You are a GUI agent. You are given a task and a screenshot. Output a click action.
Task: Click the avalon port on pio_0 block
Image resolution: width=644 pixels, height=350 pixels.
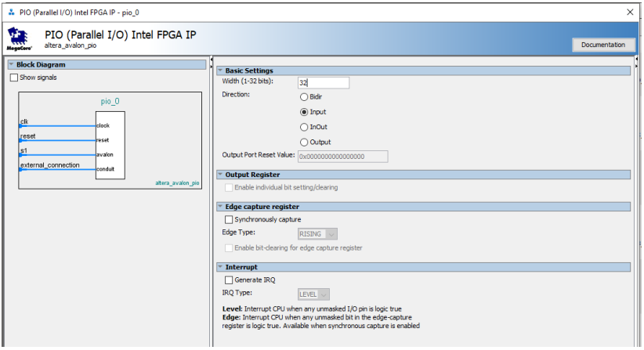(105, 155)
